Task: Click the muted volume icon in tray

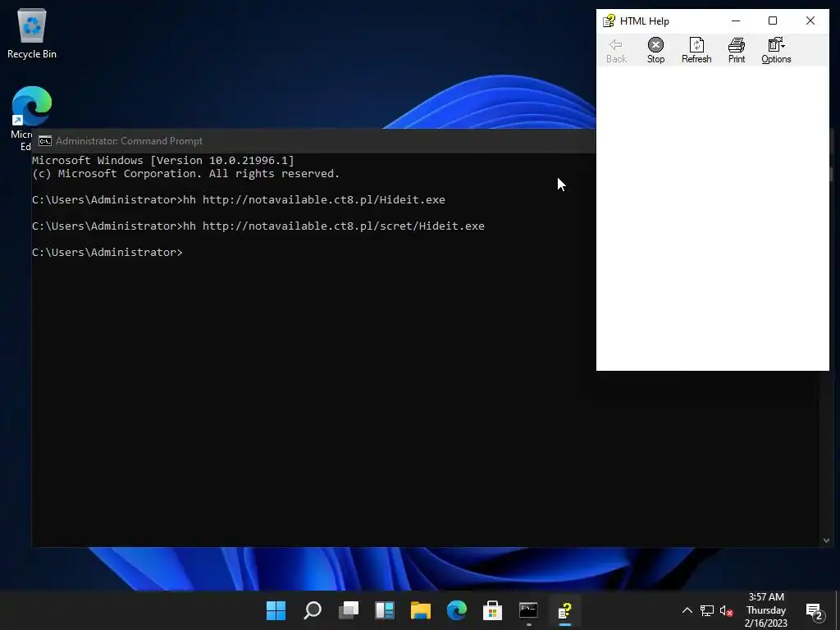Action: click(x=727, y=610)
